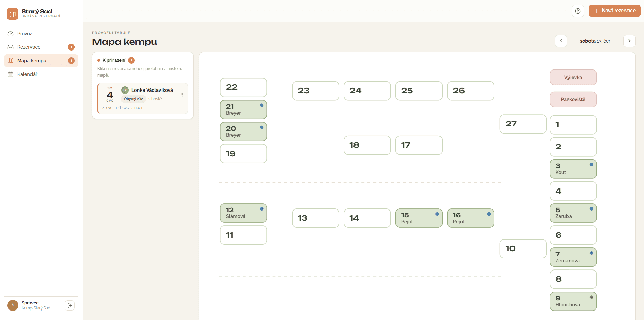Select site 12 Slámová

[x=243, y=213]
